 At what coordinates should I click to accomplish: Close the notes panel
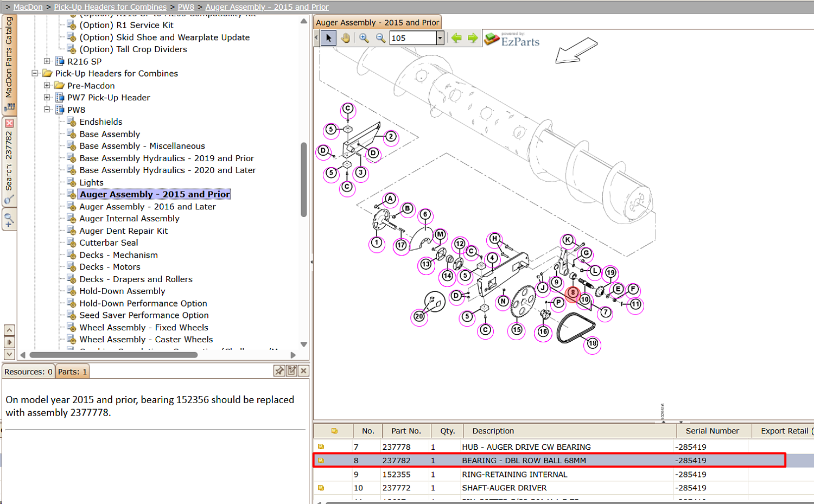304,371
